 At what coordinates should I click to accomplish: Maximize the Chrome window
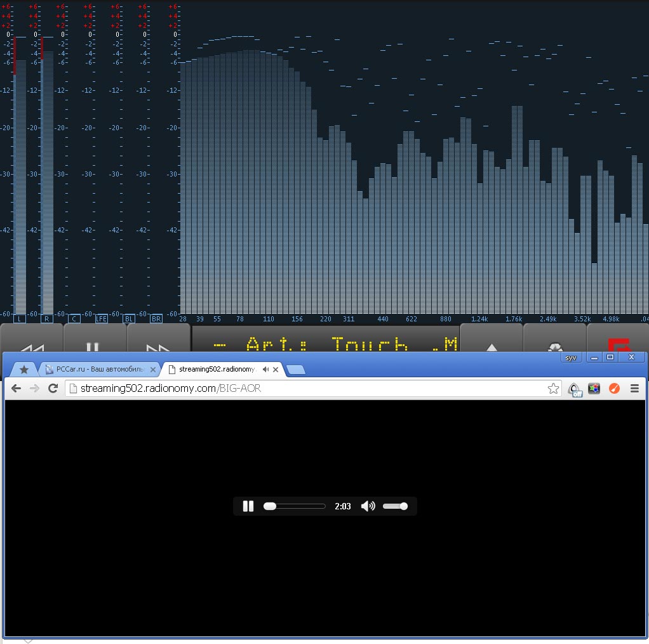[x=610, y=357]
